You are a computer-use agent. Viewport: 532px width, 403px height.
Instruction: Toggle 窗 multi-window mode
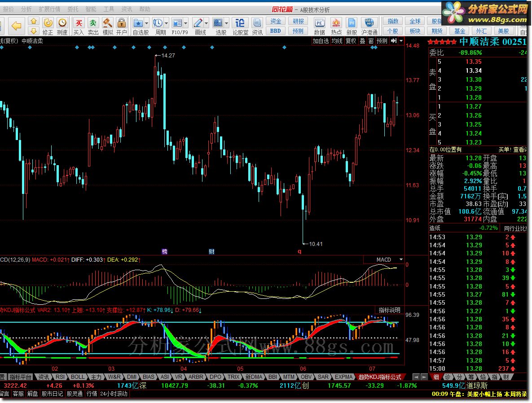(371, 41)
